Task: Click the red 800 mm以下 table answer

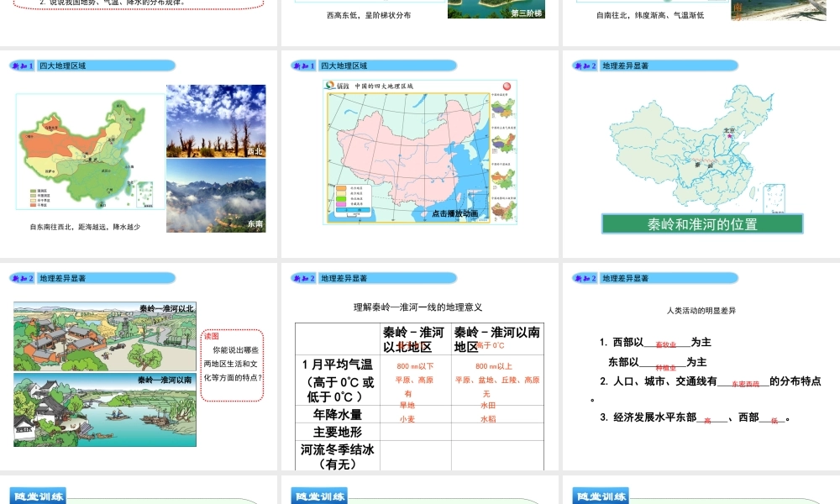Action: 415,366
